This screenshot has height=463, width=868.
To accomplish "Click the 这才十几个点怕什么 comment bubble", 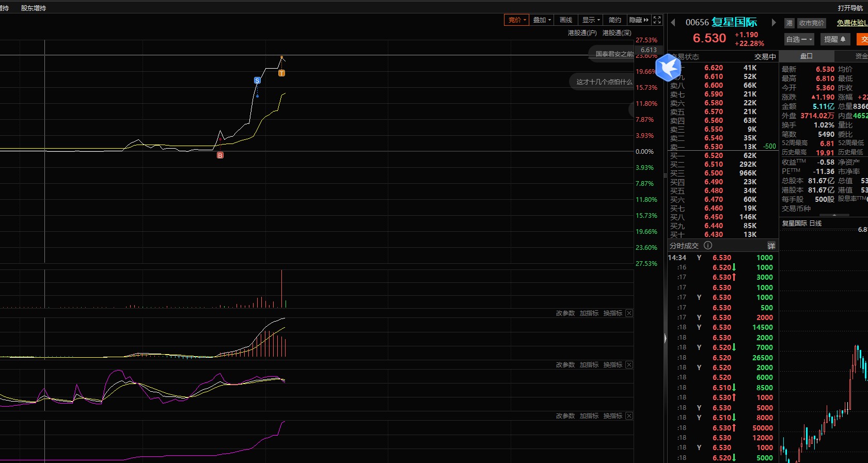I will (x=602, y=82).
